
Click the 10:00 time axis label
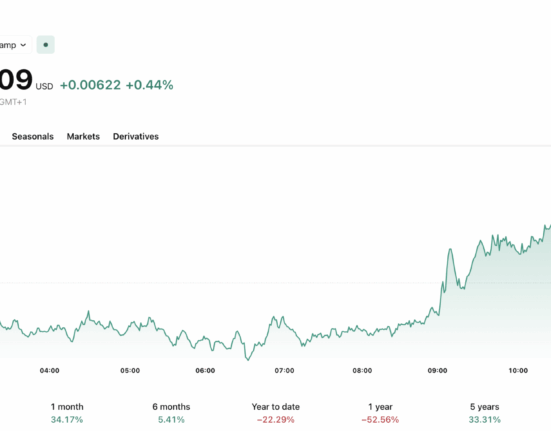[518, 371]
